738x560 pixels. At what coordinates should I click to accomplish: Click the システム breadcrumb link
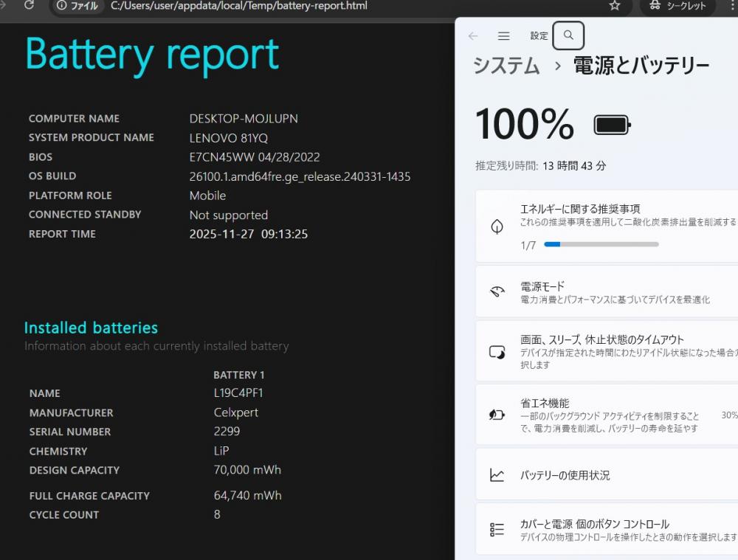point(506,66)
